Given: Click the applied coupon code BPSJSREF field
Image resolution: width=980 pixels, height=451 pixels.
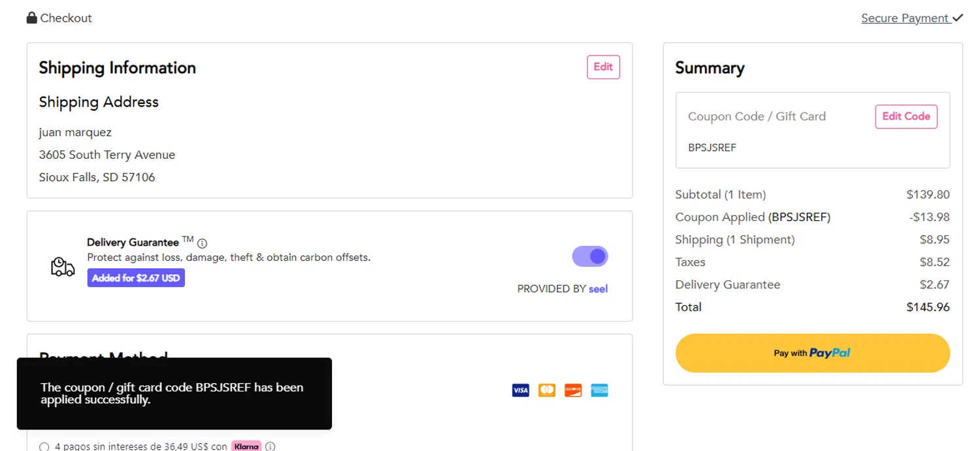Looking at the screenshot, I should 712,148.
